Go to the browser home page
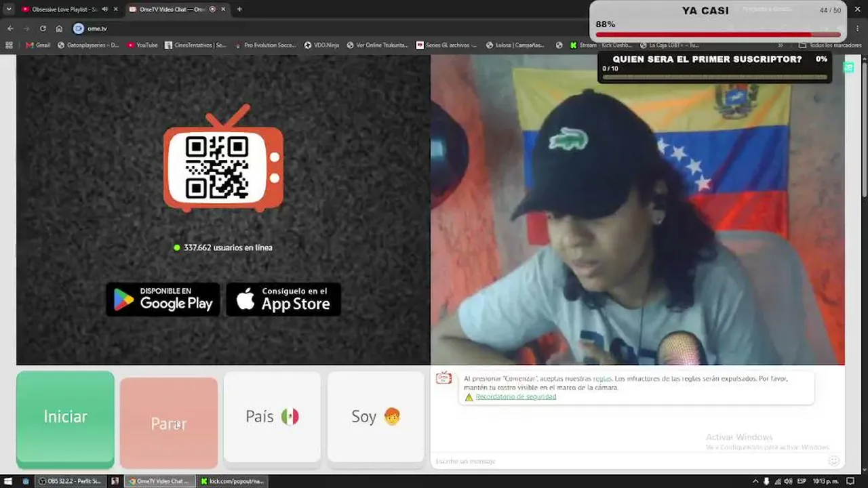 pos(59,28)
